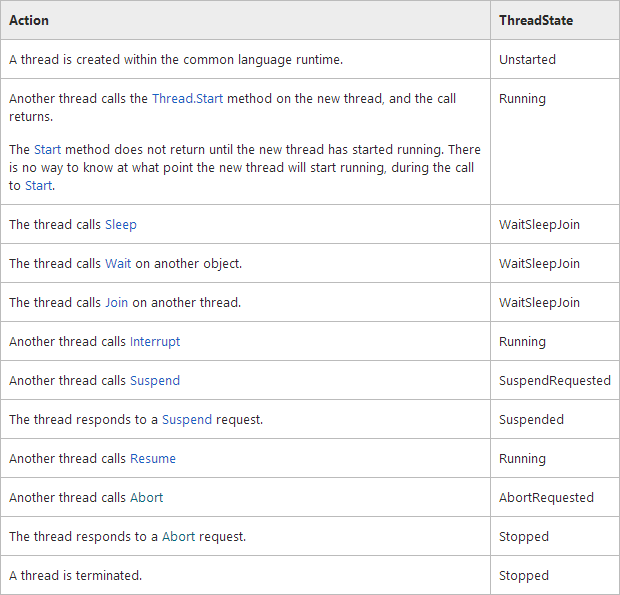The width and height of the screenshot is (620, 595).
Task: Follow the Join method link
Action: point(116,303)
